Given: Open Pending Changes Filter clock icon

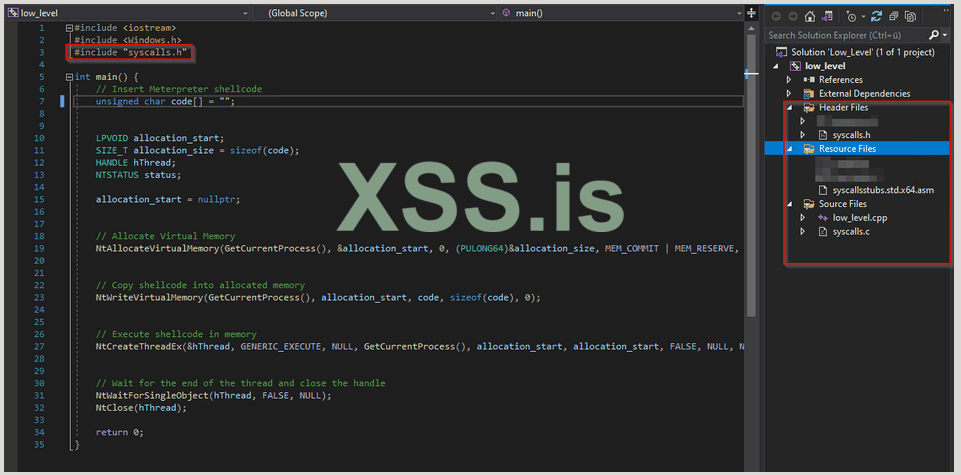Looking at the screenshot, I should click(x=851, y=17).
